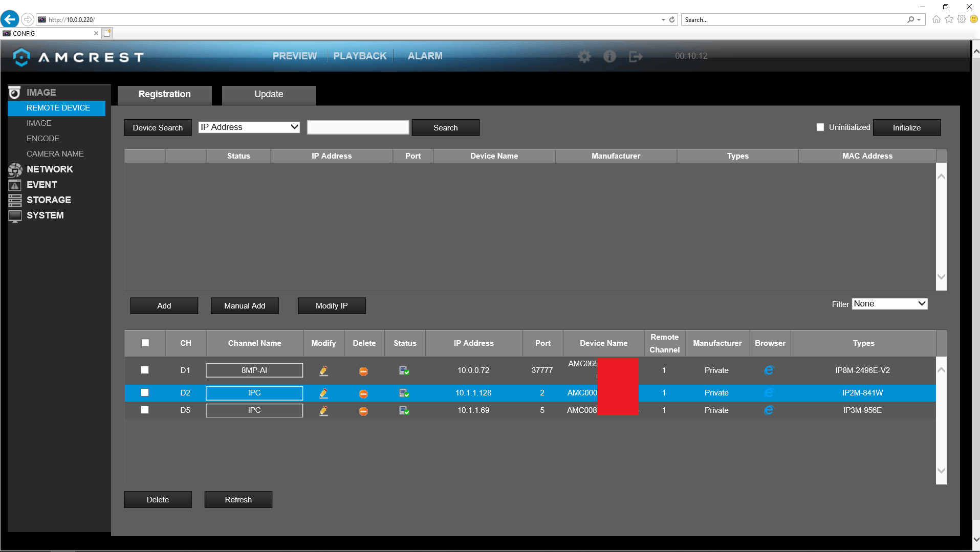980x552 pixels.
Task: Open the ALARM menu
Action: pyautogui.click(x=425, y=56)
